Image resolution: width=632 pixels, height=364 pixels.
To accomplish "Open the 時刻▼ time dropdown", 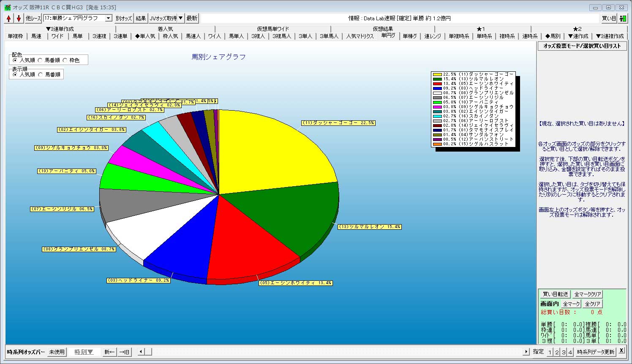I will coord(84,352).
